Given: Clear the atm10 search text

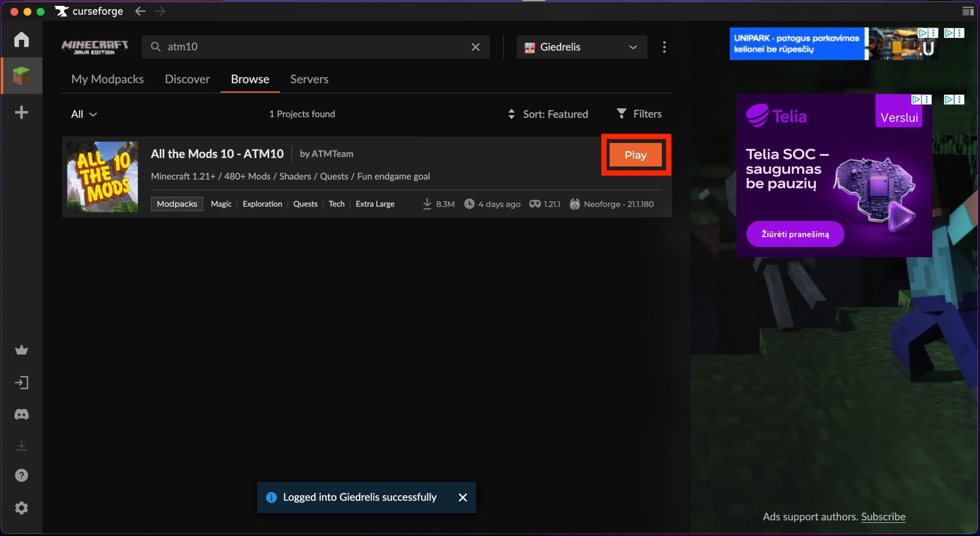Looking at the screenshot, I should pyautogui.click(x=475, y=47).
